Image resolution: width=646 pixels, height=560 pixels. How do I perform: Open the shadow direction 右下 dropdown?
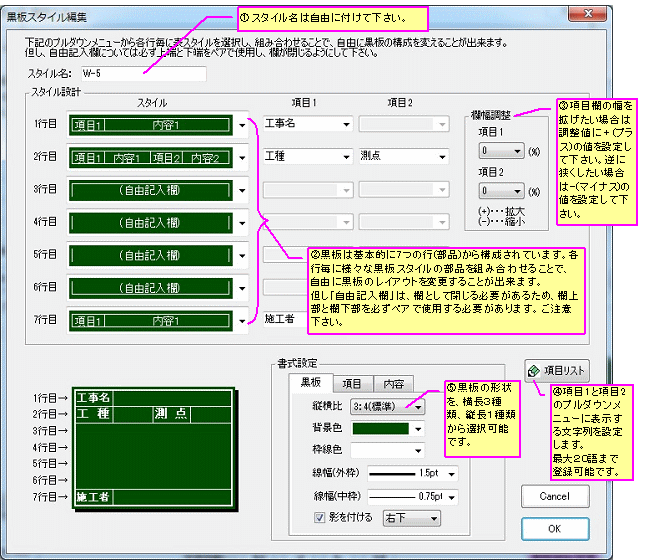click(x=411, y=518)
